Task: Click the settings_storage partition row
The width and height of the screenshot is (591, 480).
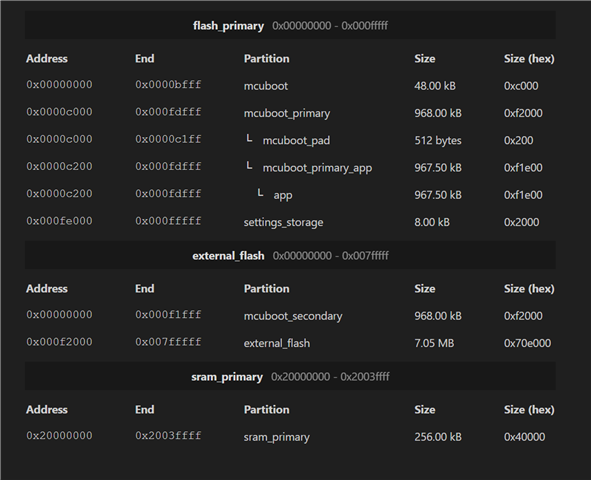Action: point(290,222)
